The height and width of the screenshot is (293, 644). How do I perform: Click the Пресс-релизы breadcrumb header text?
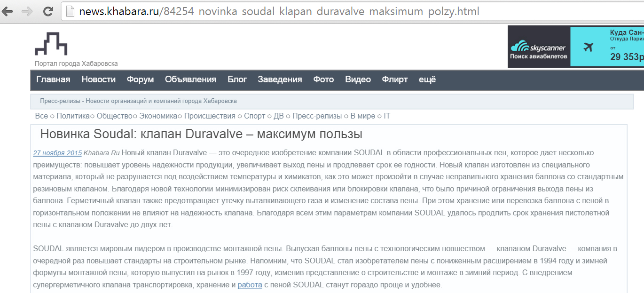(x=138, y=101)
